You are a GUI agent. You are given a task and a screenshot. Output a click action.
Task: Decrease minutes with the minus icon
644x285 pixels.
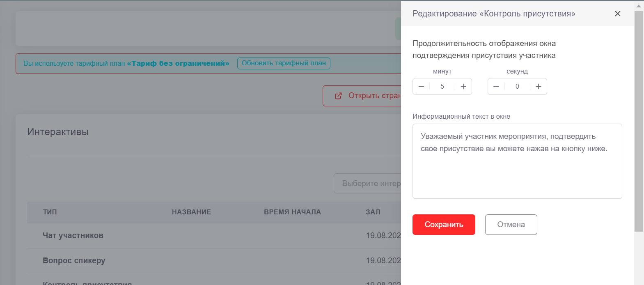(x=421, y=87)
